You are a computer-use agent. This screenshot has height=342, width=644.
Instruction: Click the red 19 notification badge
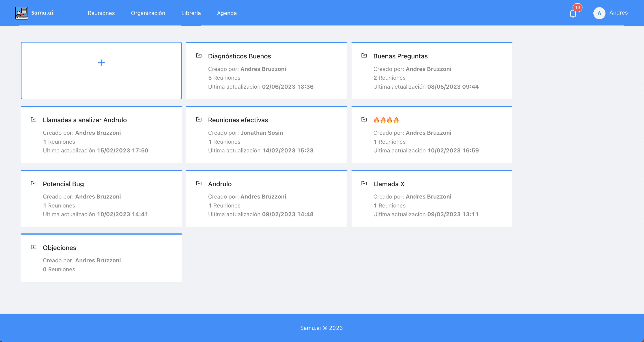[577, 7]
